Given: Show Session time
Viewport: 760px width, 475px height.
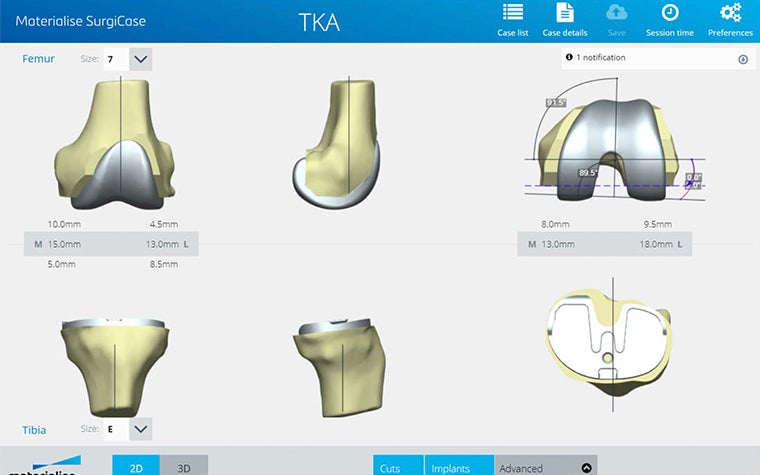Looking at the screenshot, I should (670, 20).
